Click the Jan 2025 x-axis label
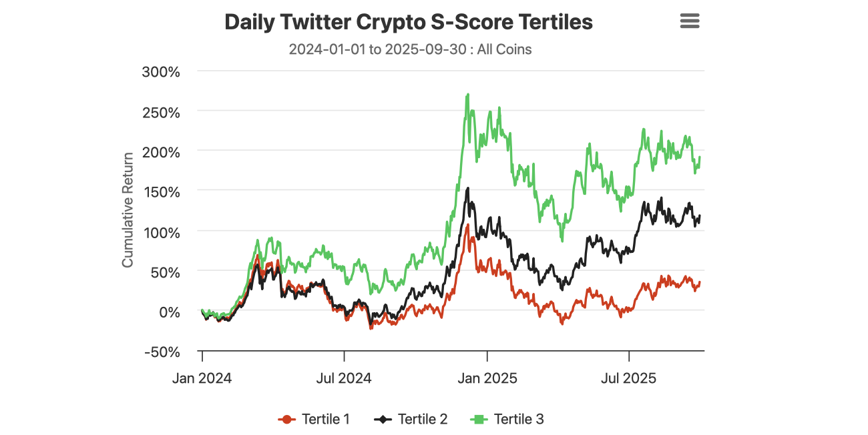 (487, 378)
